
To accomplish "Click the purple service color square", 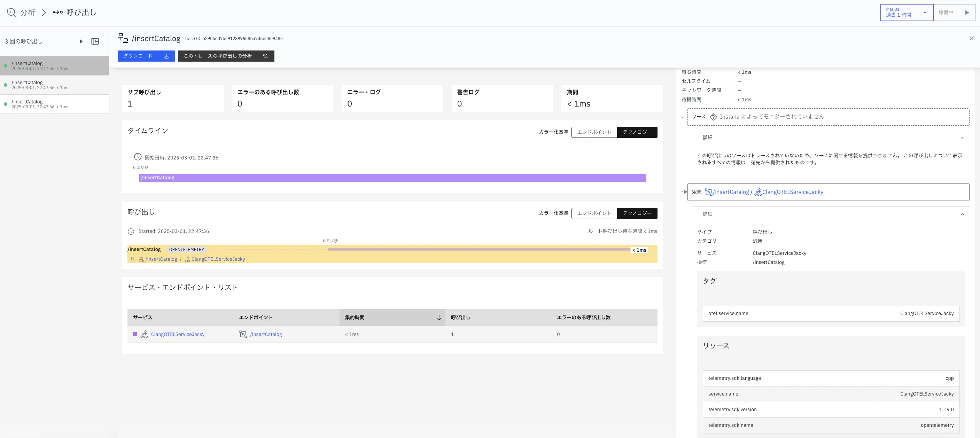I will coord(135,334).
